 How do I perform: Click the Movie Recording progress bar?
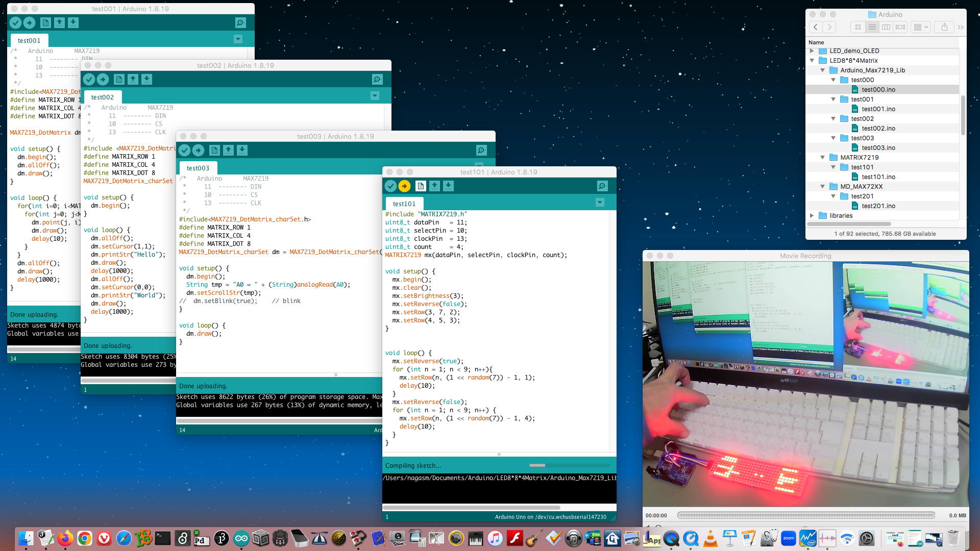tap(805, 515)
